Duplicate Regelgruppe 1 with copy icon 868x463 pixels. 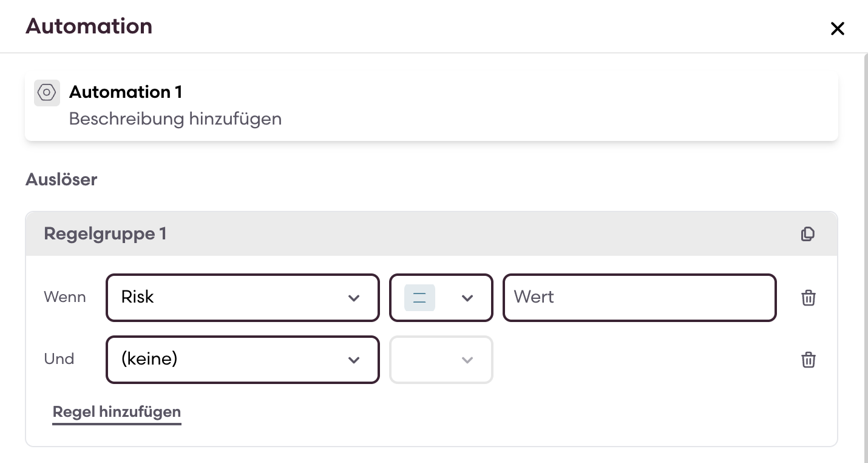point(807,234)
